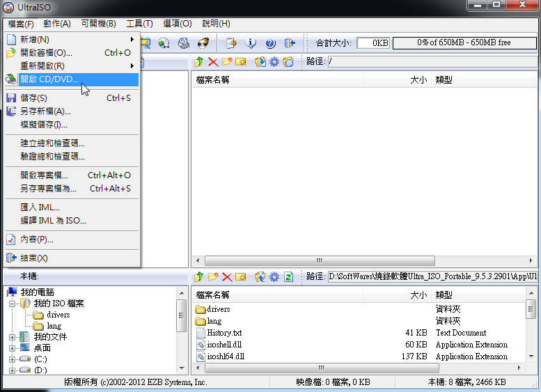Image resolution: width=541 pixels, height=392 pixels.
Task: Click the set boot file icon in image pane toolbar
Action: click(288, 62)
